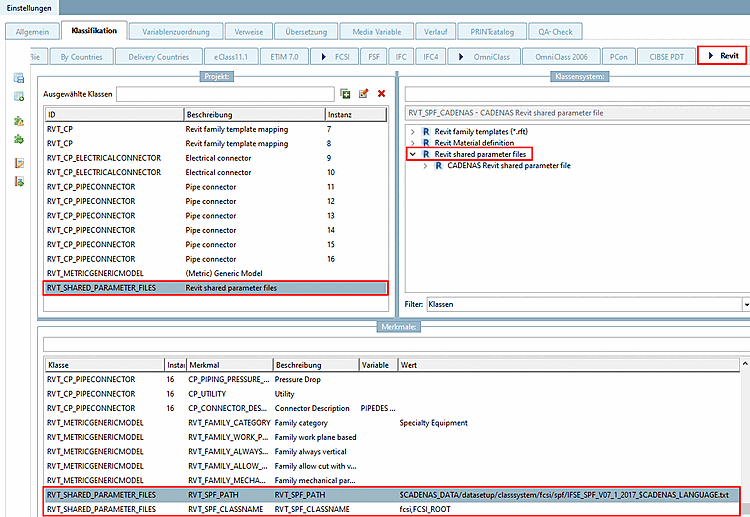Screen dimensions: 750x517
Task: Expand the Revit family templates node
Action: (412, 132)
